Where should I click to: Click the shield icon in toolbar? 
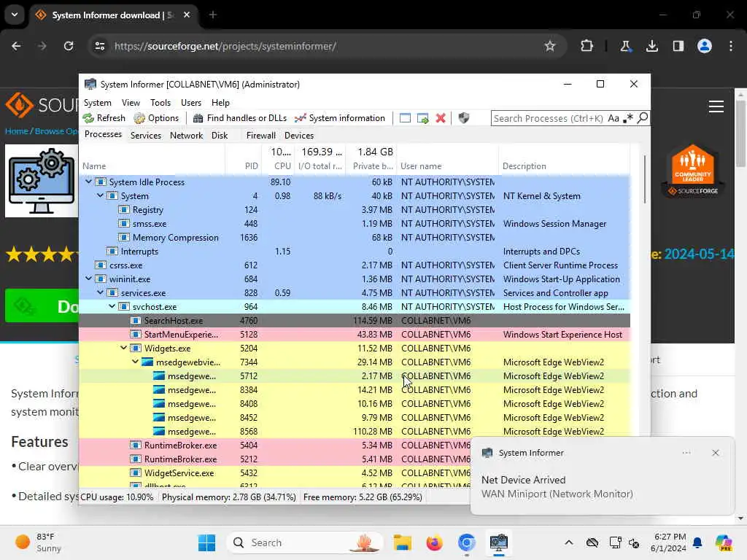463,117
